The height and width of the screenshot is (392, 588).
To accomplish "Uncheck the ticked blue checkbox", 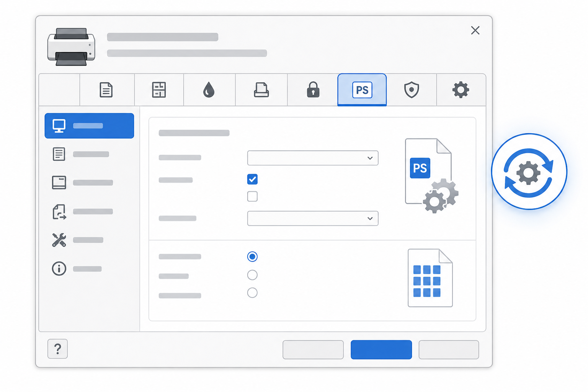I will coord(252,179).
